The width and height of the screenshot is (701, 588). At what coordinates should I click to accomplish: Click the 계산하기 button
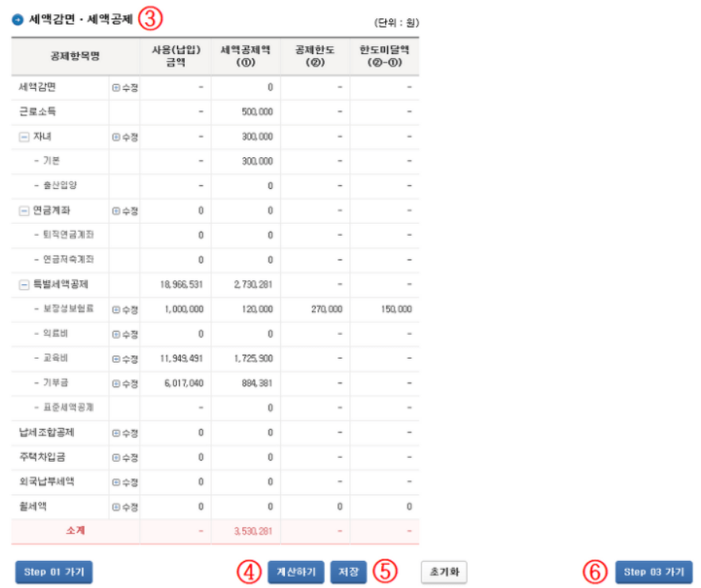click(x=296, y=572)
